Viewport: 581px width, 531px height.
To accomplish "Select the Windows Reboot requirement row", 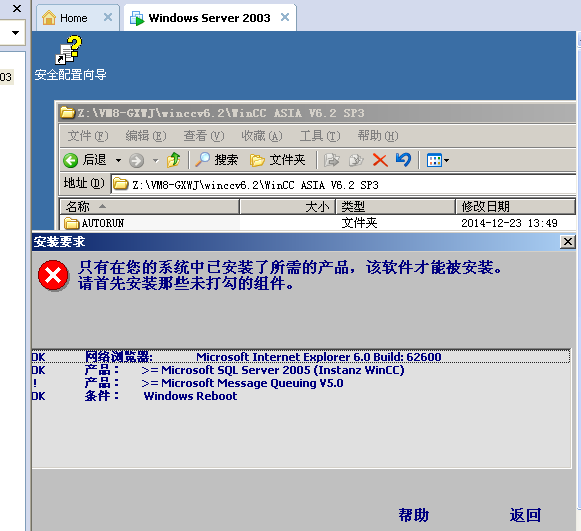I will (301, 396).
